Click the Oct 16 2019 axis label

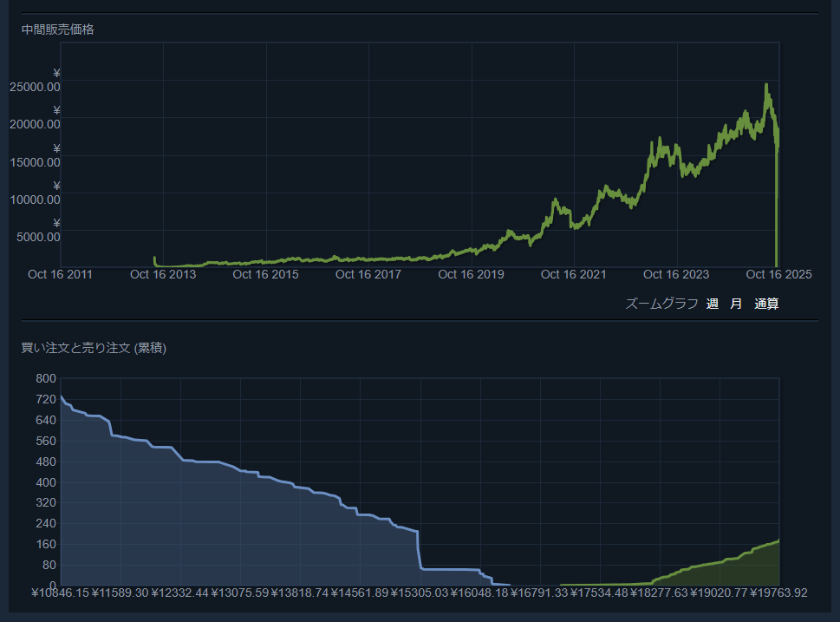471,275
